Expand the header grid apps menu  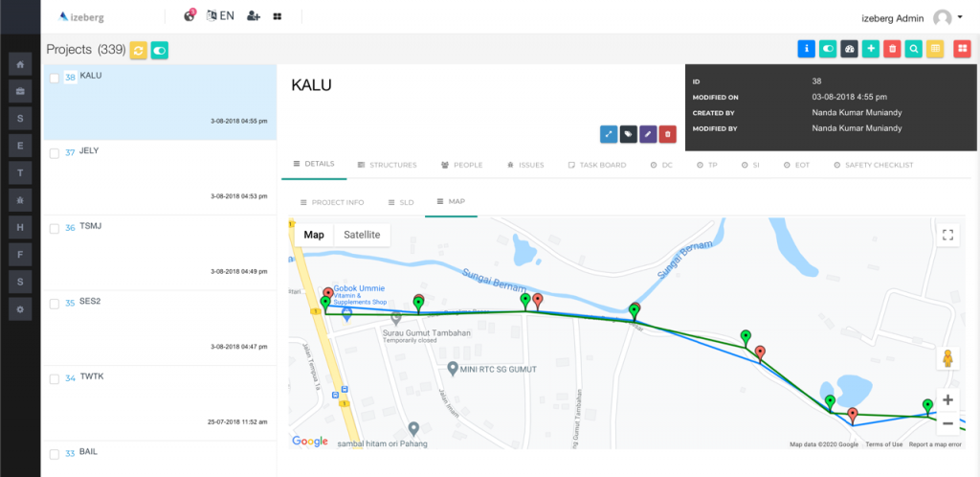point(278,16)
